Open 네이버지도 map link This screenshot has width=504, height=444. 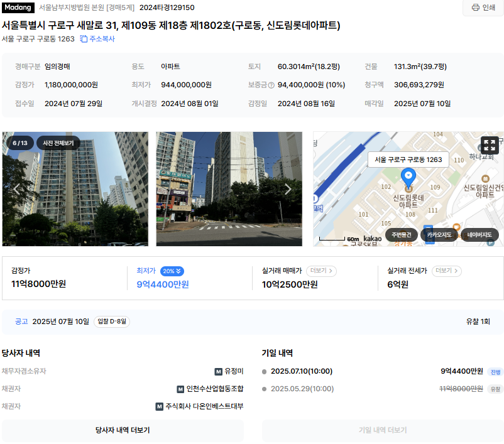click(479, 235)
